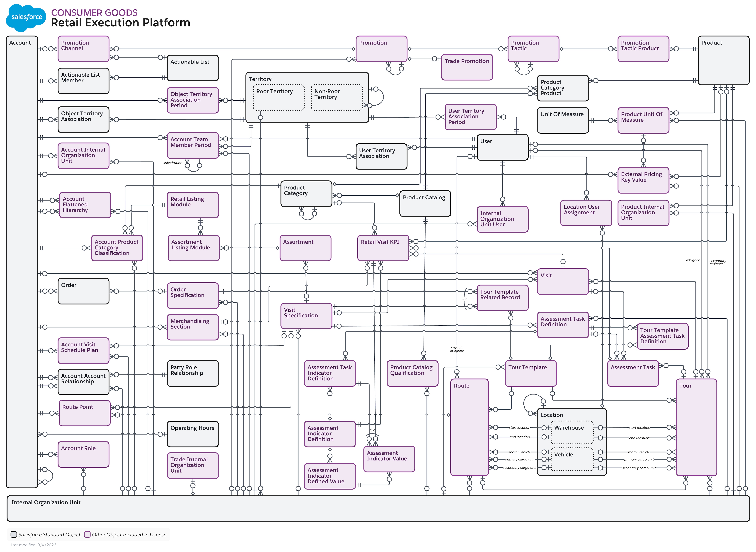Select the Route Point entity
This screenshot has height=552, width=756.
pyautogui.click(x=85, y=413)
